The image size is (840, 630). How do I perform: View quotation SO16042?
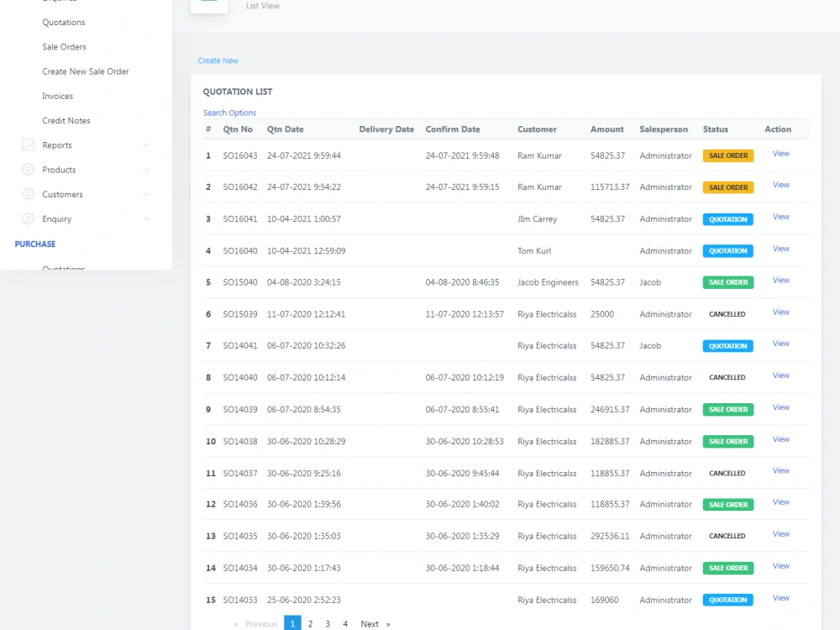pos(780,185)
